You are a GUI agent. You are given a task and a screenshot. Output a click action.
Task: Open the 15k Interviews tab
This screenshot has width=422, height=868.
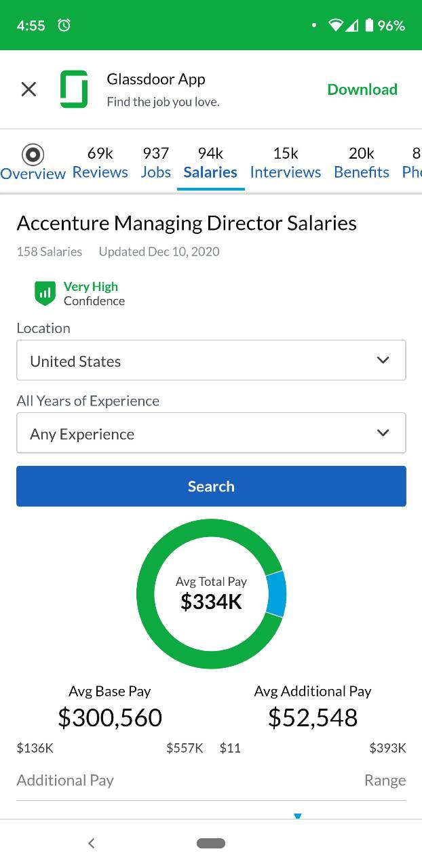[x=286, y=163]
